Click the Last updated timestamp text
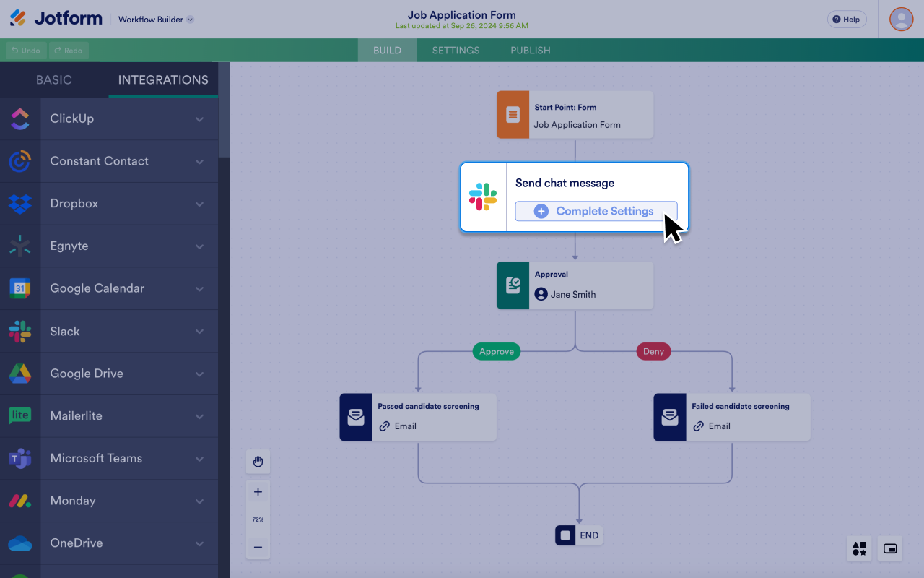The height and width of the screenshot is (578, 924). [462, 26]
